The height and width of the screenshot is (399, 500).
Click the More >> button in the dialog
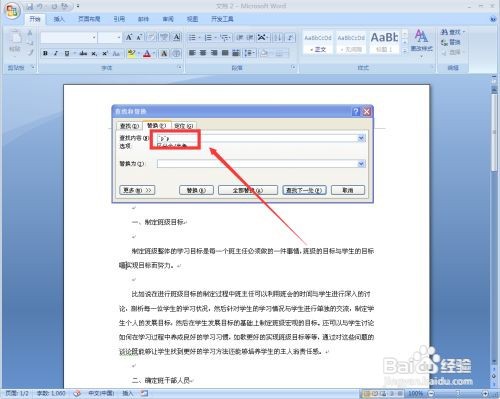tap(137, 190)
